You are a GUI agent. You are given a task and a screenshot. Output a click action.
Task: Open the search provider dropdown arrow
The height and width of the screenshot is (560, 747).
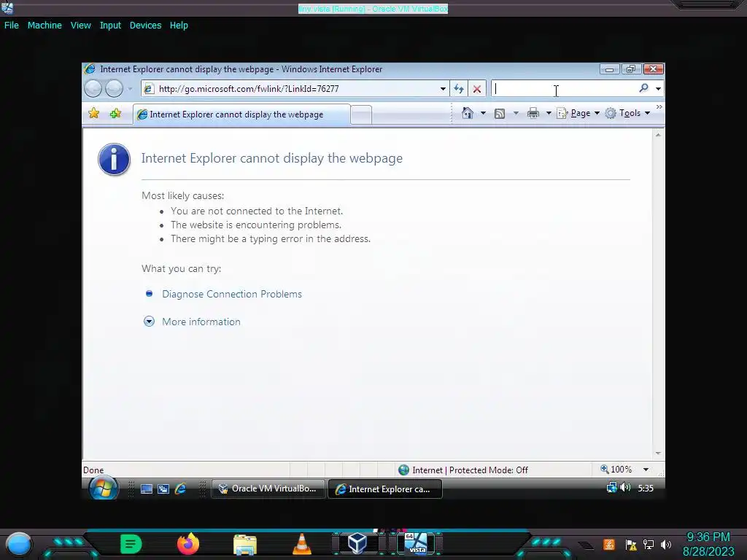(658, 88)
